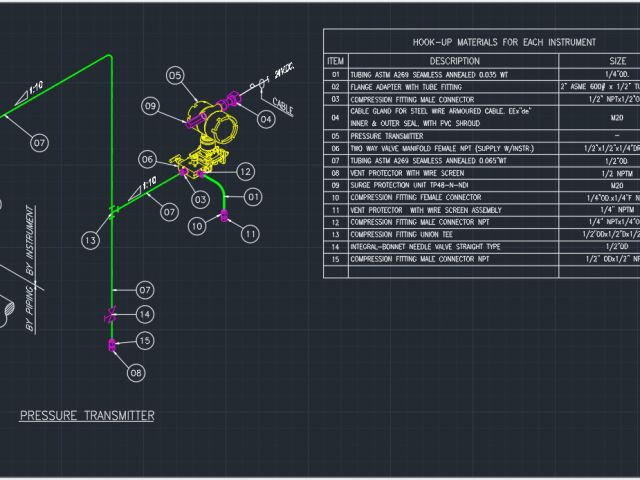This screenshot has width=640, height=480.
Task: Click the balloon callout numbered 12
Action: click(245, 172)
